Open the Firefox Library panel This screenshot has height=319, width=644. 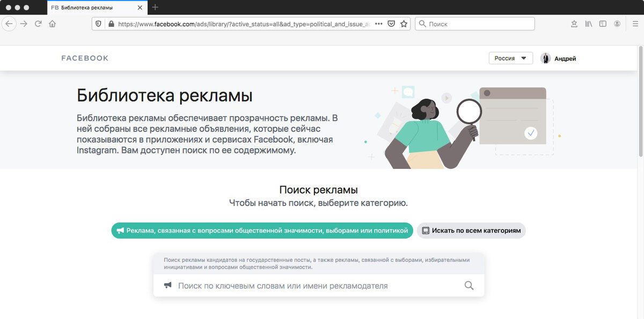tap(588, 24)
